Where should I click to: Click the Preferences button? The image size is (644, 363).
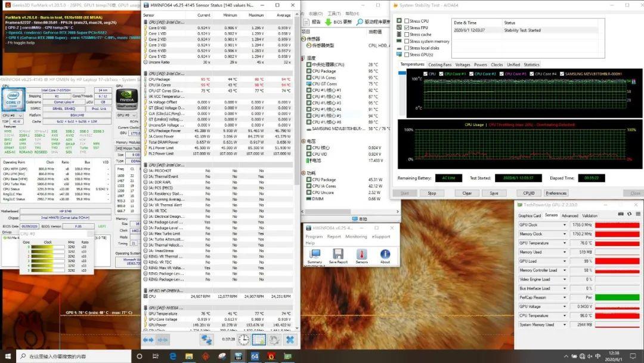[x=556, y=193]
